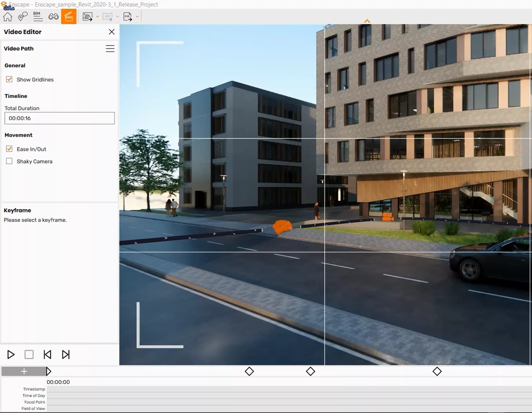Open the binoculars view icon

[53, 17]
